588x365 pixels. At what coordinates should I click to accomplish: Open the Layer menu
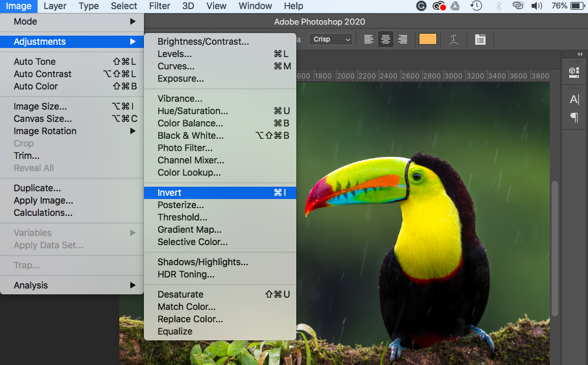54,6
